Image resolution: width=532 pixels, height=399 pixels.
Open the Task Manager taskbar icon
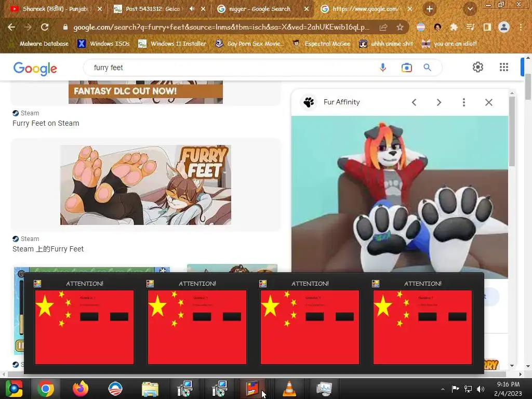[324, 389]
